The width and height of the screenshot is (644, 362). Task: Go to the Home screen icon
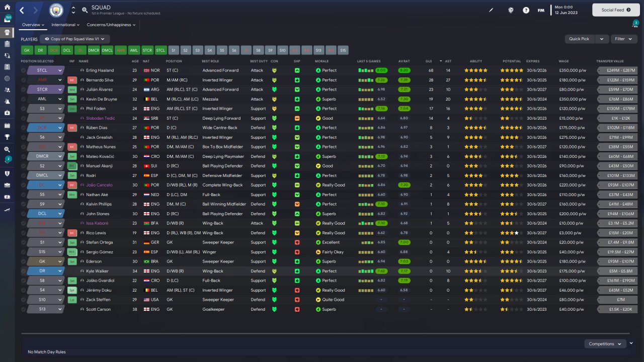[x=7, y=7]
